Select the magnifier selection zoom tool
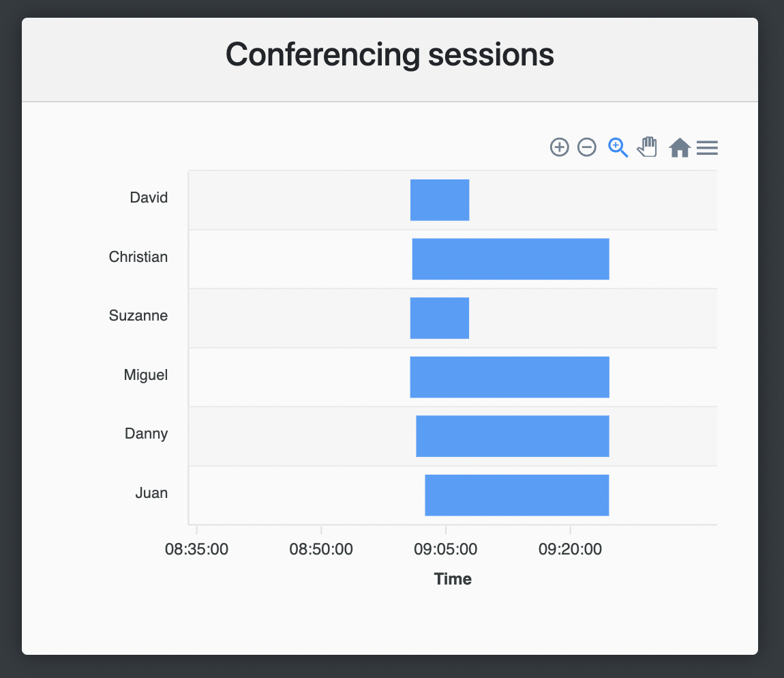The width and height of the screenshot is (784, 678). pyautogui.click(x=618, y=147)
